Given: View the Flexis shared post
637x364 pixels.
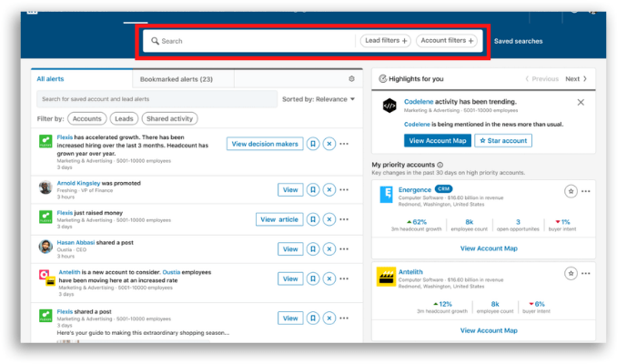Looking at the screenshot, I should click(290, 318).
